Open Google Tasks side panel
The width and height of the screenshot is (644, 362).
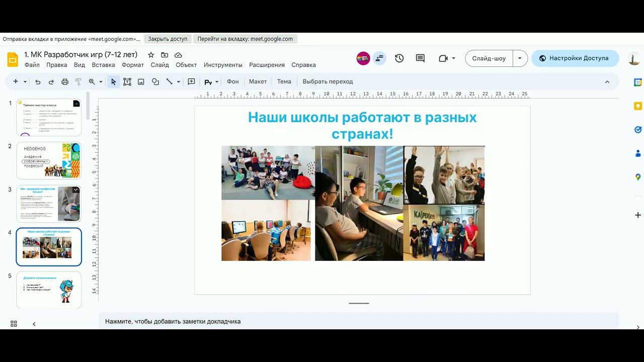point(638,130)
